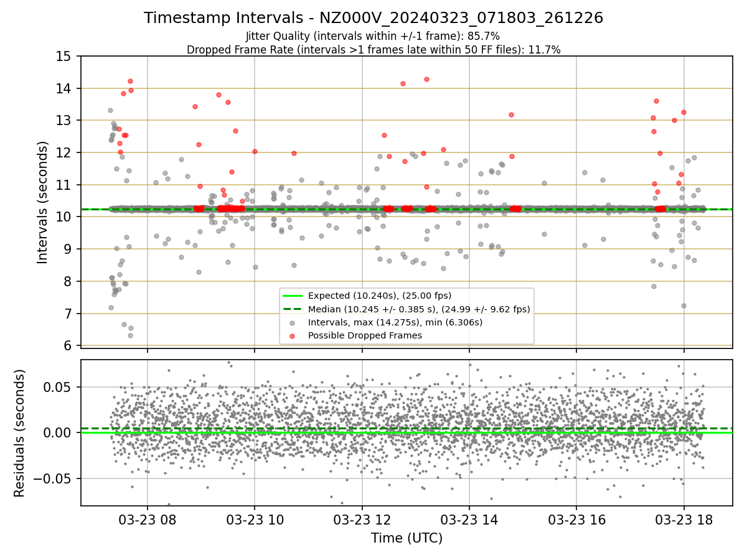The height and width of the screenshot is (560, 747).
Task: Click the 'Residuals (seconds)' y-axis label
Action: click(x=19, y=433)
